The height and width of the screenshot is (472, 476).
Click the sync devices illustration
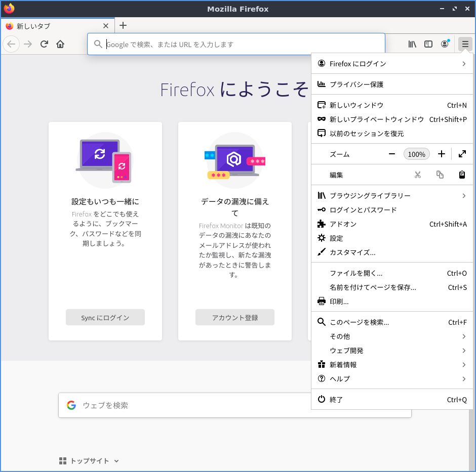point(105,160)
